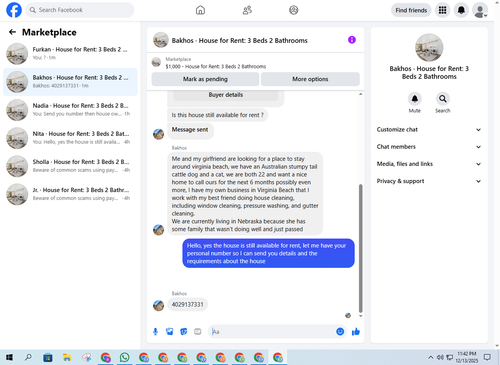Image resolution: width=500 pixels, height=365 pixels.
Task: Click the taskbar clock showing 11:42 PM
Action: pyautogui.click(x=467, y=357)
